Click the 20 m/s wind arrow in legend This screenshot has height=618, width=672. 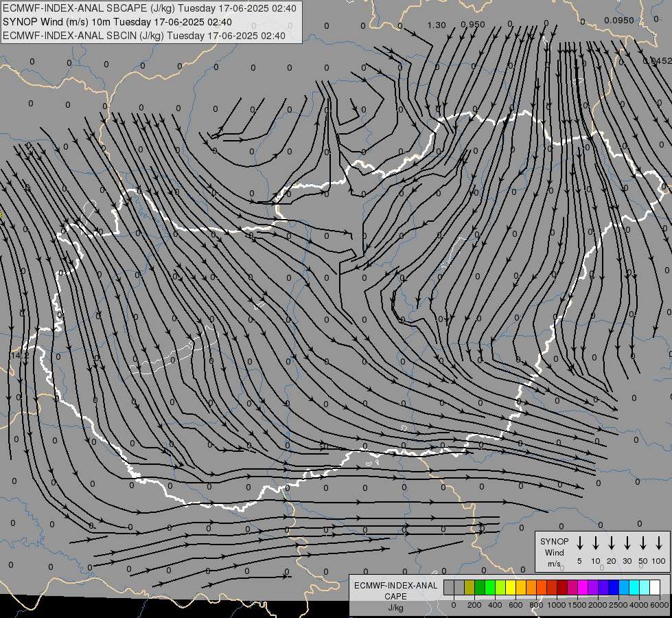611,543
